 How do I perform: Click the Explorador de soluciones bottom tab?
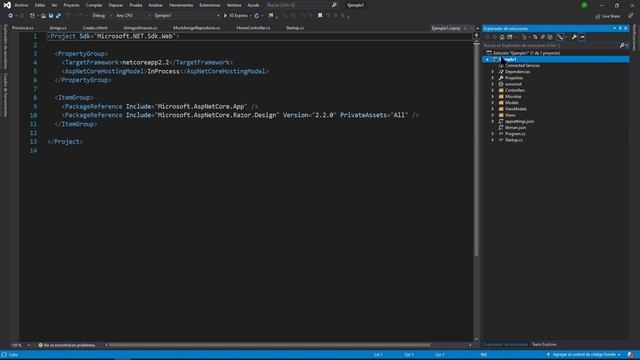(505, 344)
